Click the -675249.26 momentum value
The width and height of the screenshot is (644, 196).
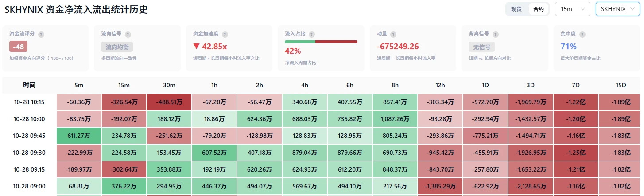pos(398,47)
